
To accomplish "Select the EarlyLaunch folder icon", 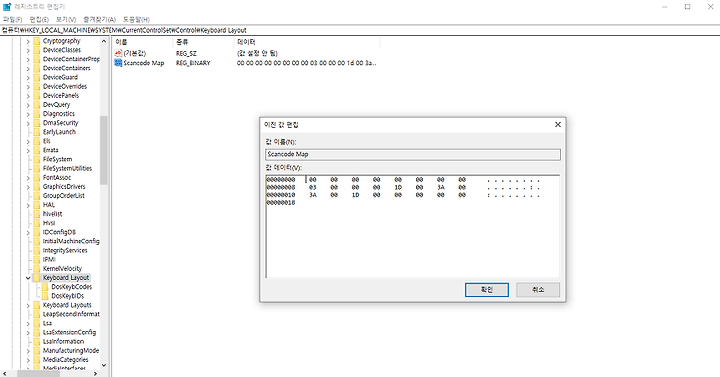I will (37, 132).
